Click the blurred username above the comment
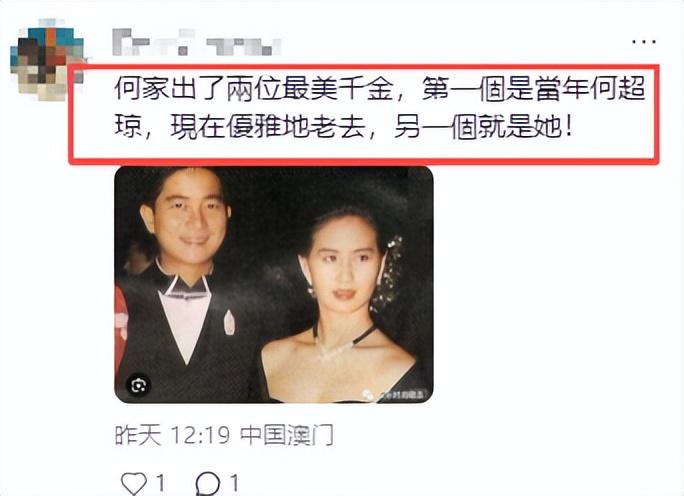Image resolution: width=684 pixels, height=496 pixels. tap(196, 42)
